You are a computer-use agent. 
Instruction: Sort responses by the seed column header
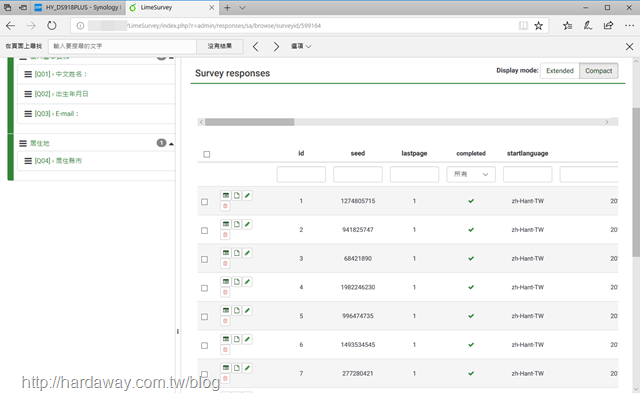click(358, 153)
